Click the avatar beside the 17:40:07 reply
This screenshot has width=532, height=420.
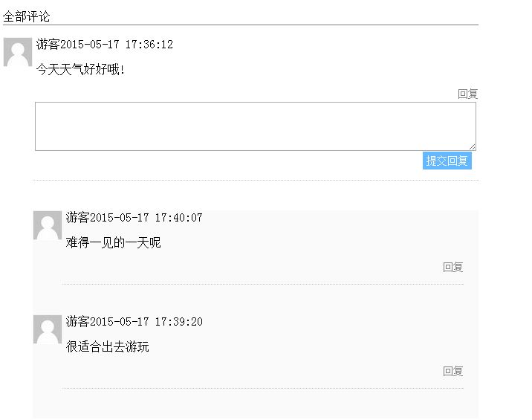(x=48, y=225)
